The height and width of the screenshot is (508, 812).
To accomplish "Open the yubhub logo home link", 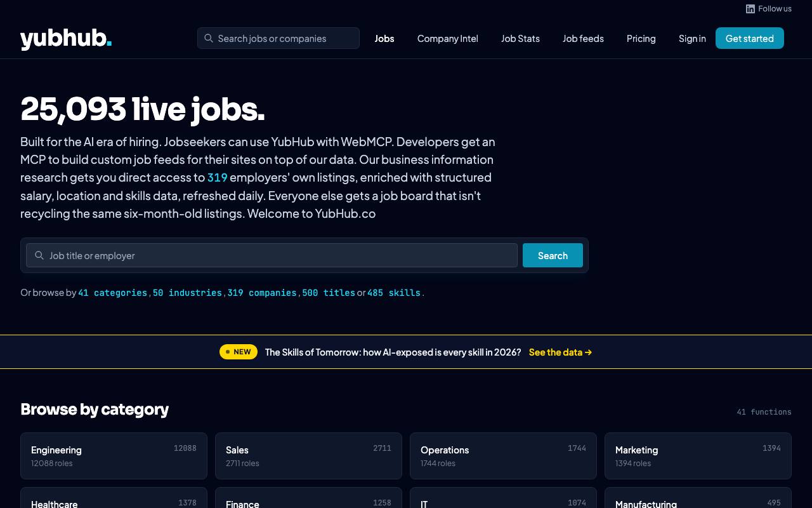I will click(66, 39).
